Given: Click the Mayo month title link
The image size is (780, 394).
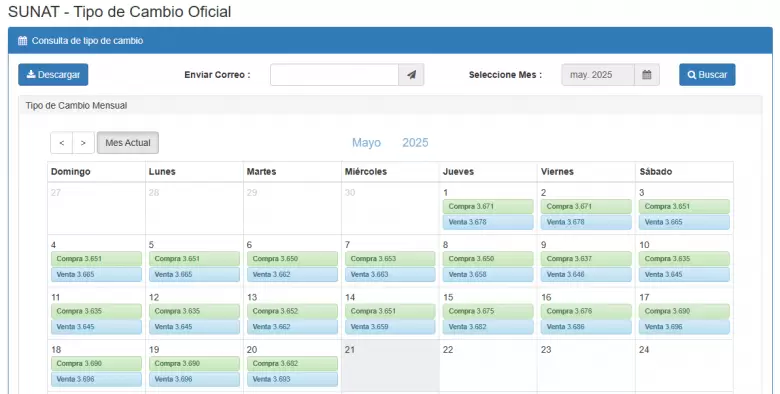Looking at the screenshot, I should coord(367,143).
